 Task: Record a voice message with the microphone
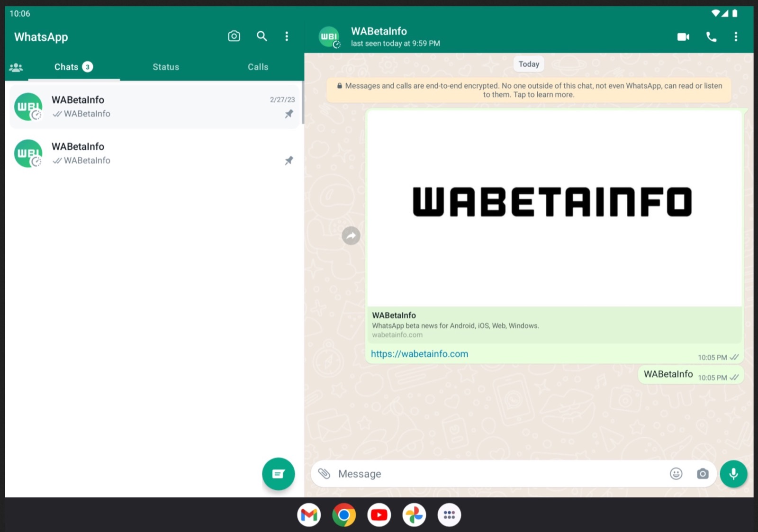click(733, 474)
